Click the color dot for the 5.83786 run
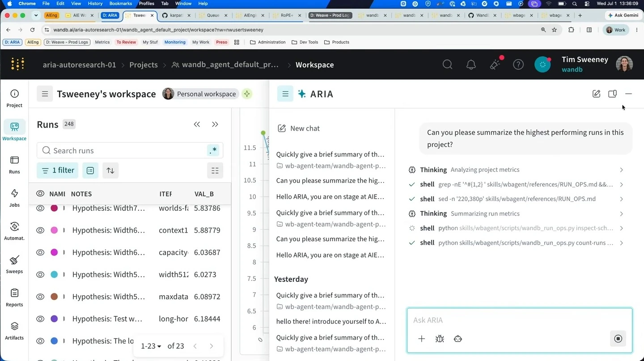 (54, 208)
